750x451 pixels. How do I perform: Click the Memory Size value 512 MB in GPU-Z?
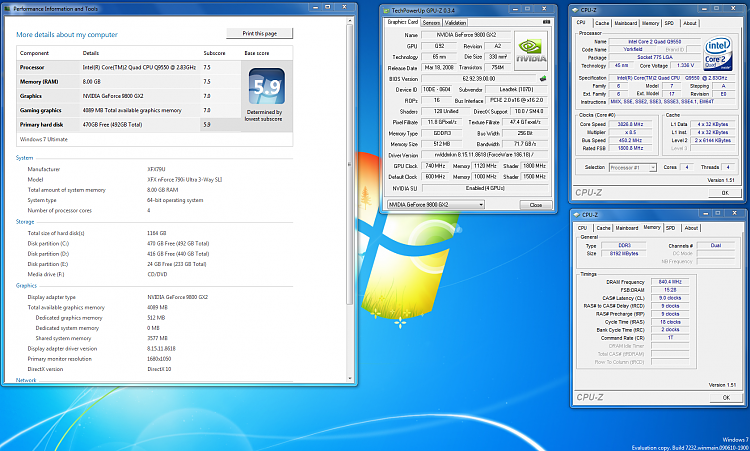pos(441,144)
